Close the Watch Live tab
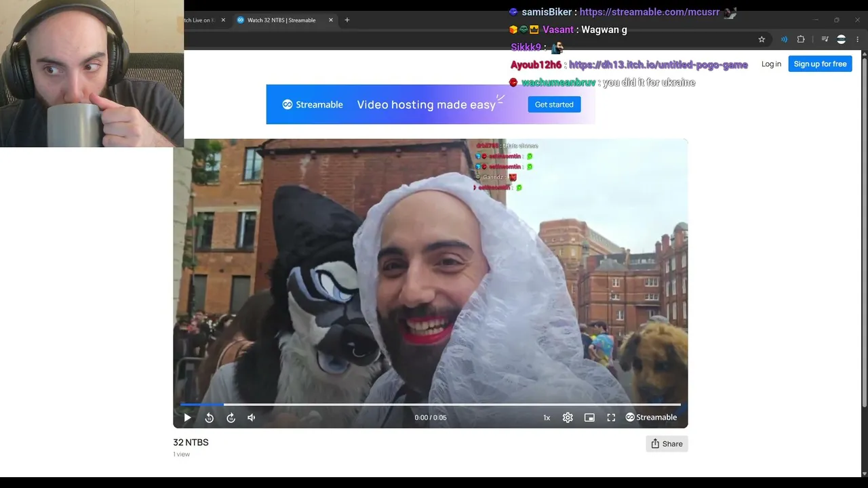Viewport: 868px width, 488px height. [x=223, y=20]
